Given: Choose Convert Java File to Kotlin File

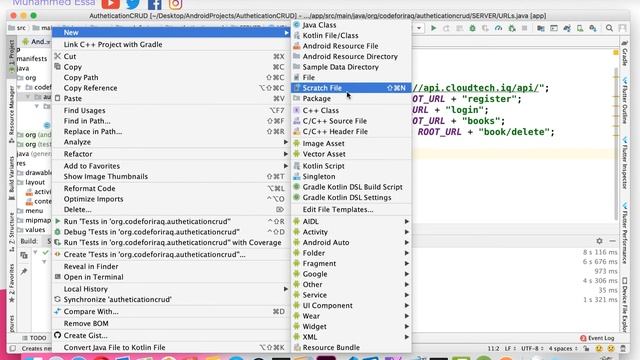Looking at the screenshot, I should coord(171,347).
